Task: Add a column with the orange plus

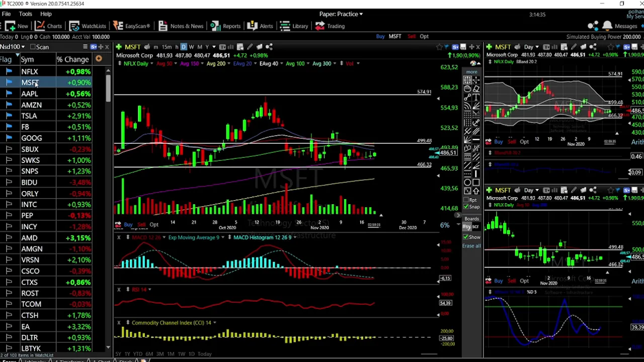Action: pyautogui.click(x=99, y=59)
